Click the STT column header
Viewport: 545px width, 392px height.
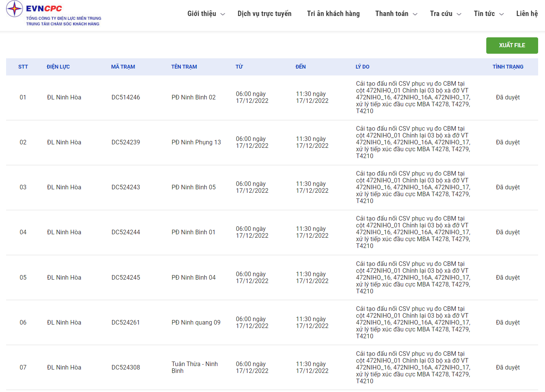click(23, 67)
